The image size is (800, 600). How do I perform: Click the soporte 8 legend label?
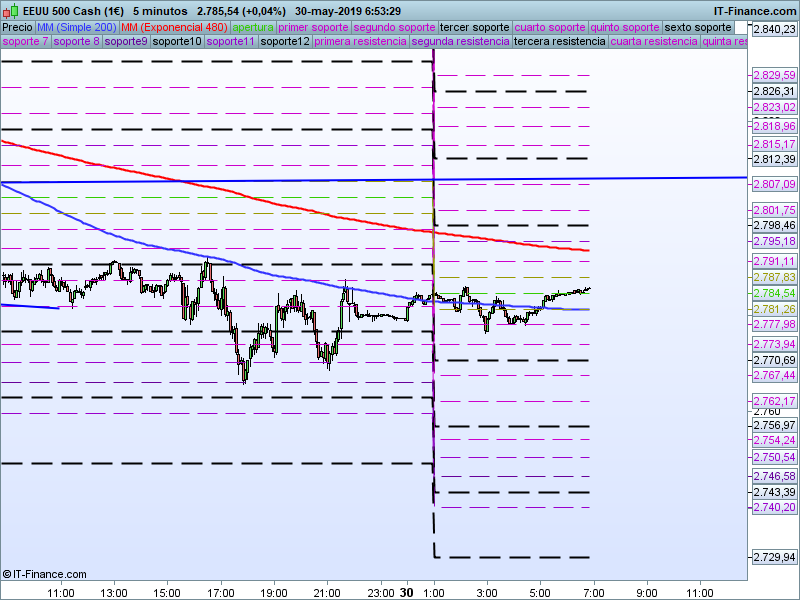[x=77, y=41]
